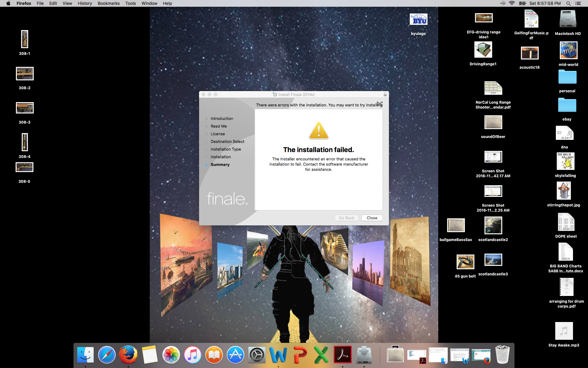Open the Photos app in dock
Screen dimensions: 588x368
pyautogui.click(x=171, y=355)
